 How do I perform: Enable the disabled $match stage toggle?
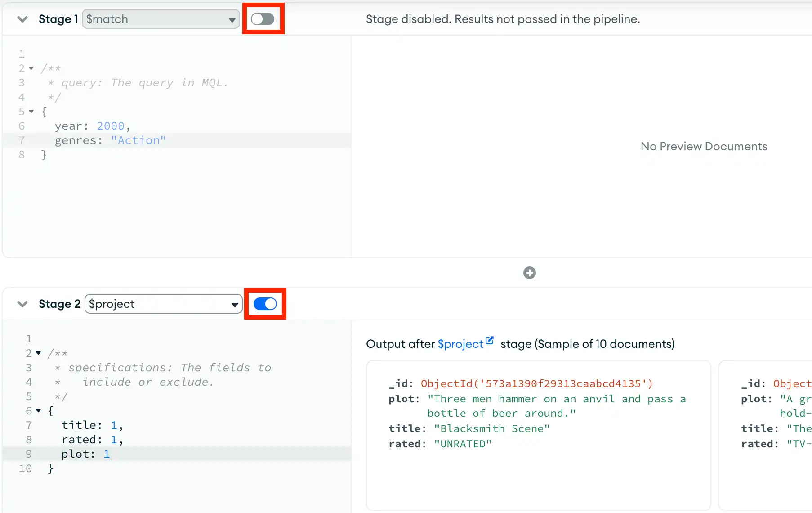(x=263, y=18)
